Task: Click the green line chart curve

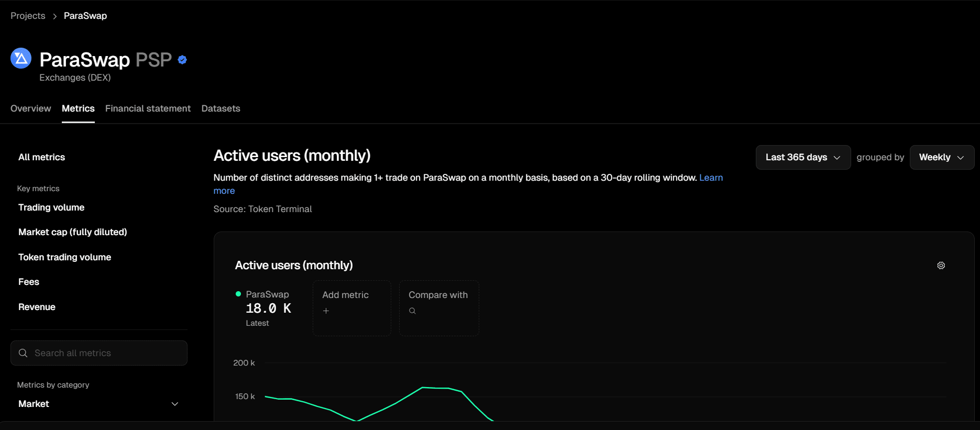Action: pyautogui.click(x=422, y=388)
